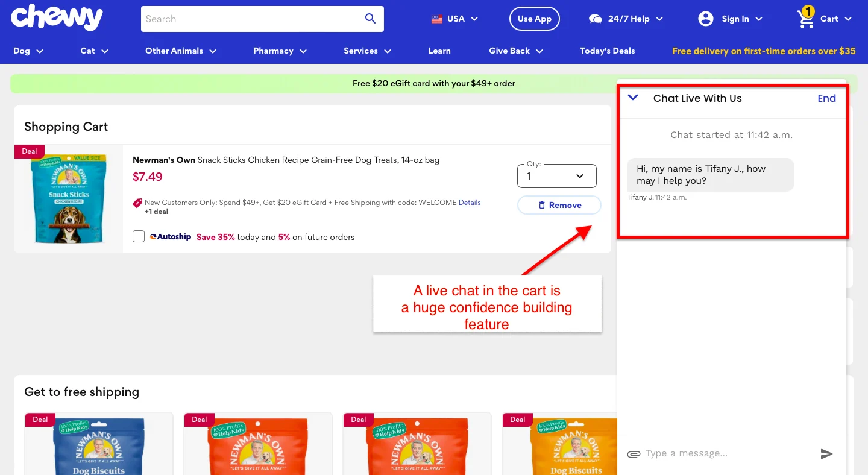Open the Give Back menu
The width and height of the screenshot is (868, 475).
[516, 51]
